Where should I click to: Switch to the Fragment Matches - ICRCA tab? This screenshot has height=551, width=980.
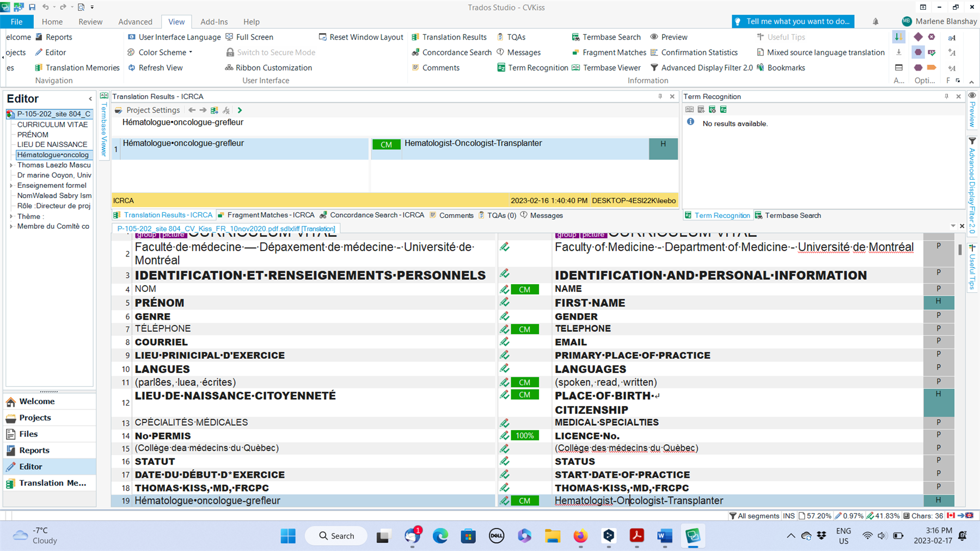coord(266,215)
